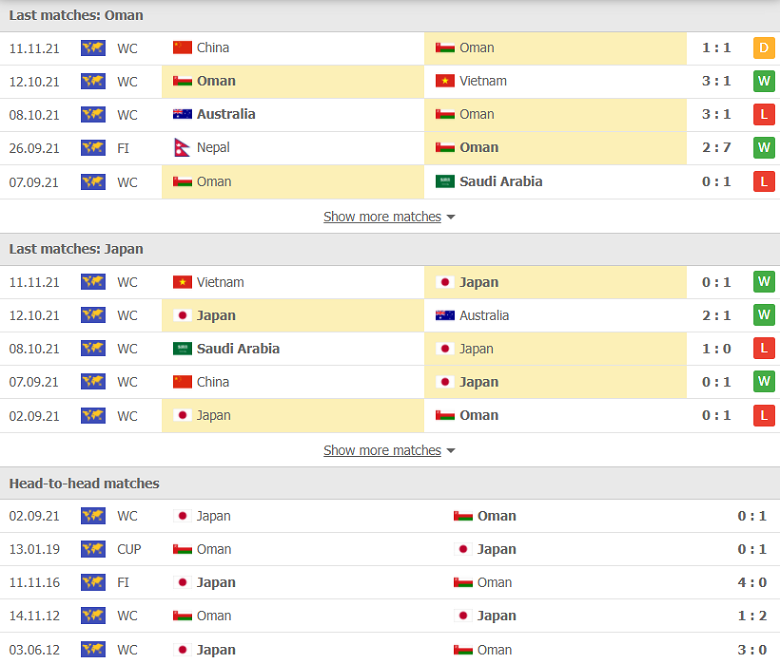Open the 2 : 7 score for Nepal vs Oman

click(x=716, y=148)
